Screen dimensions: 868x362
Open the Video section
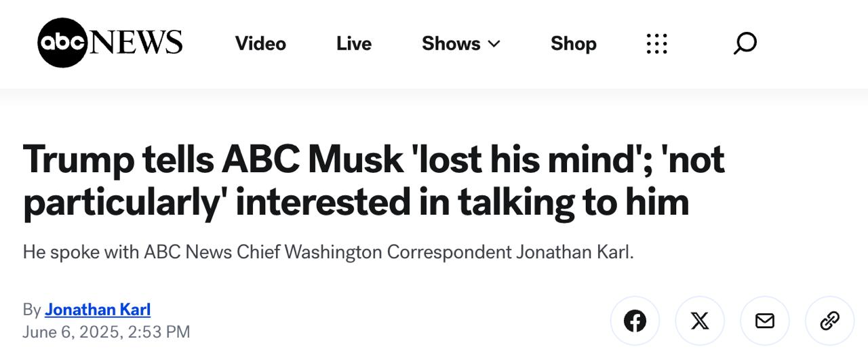(260, 43)
